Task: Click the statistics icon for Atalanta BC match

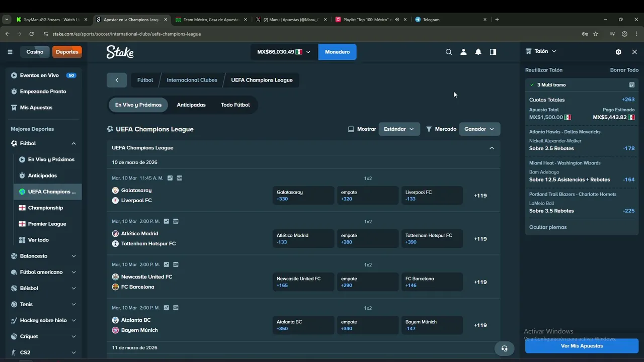Action: click(167, 308)
